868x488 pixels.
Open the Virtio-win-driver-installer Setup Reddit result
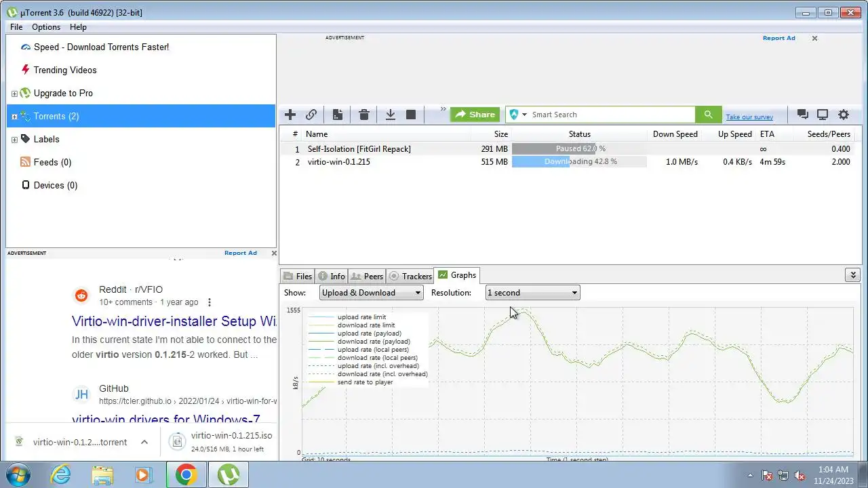174,321
